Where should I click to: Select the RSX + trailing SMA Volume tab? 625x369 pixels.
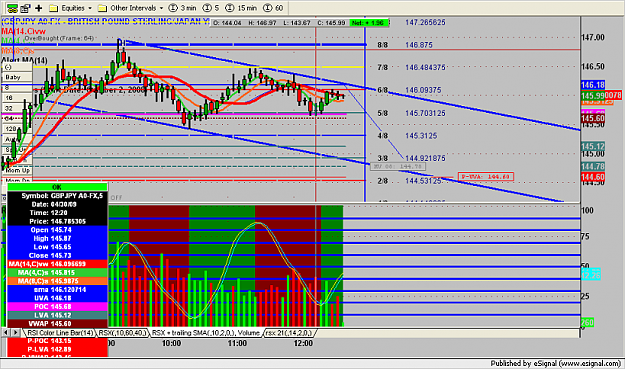[206, 332]
